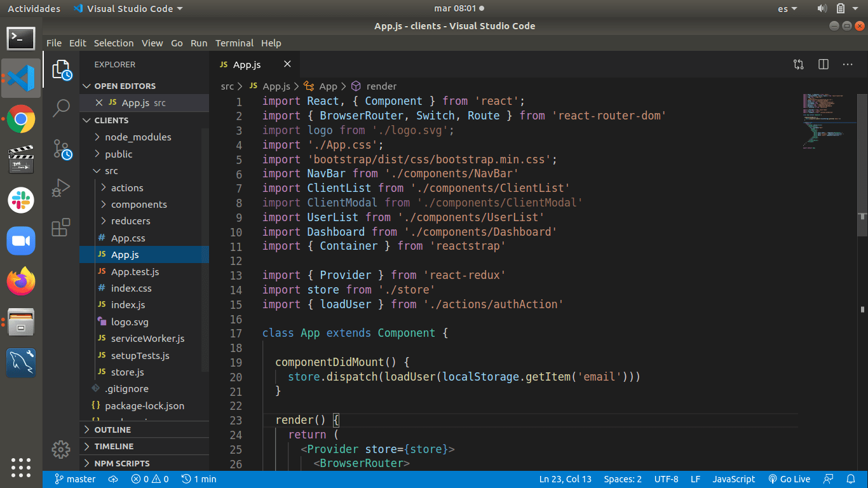Expand the node_modules folder
The image size is (868, 488).
[x=138, y=137]
